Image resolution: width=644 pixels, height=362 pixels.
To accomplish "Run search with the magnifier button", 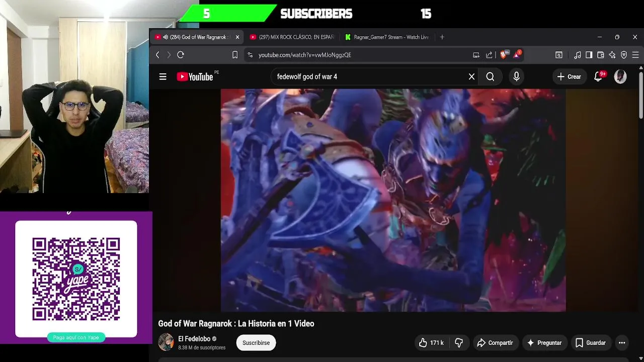I will pyautogui.click(x=490, y=77).
